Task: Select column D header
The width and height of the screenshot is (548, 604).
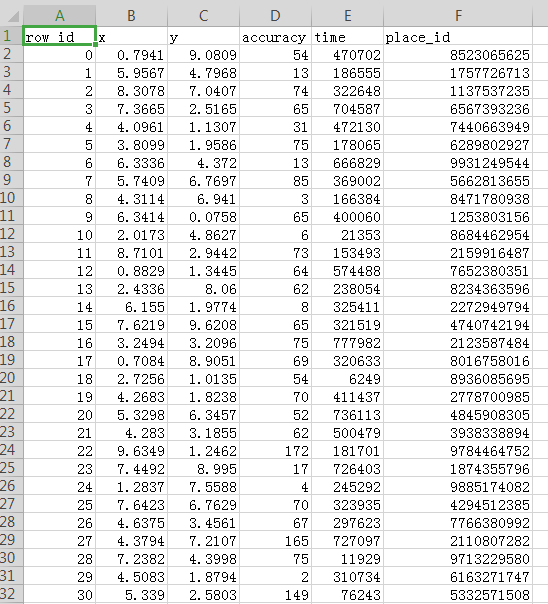Action: (x=275, y=16)
